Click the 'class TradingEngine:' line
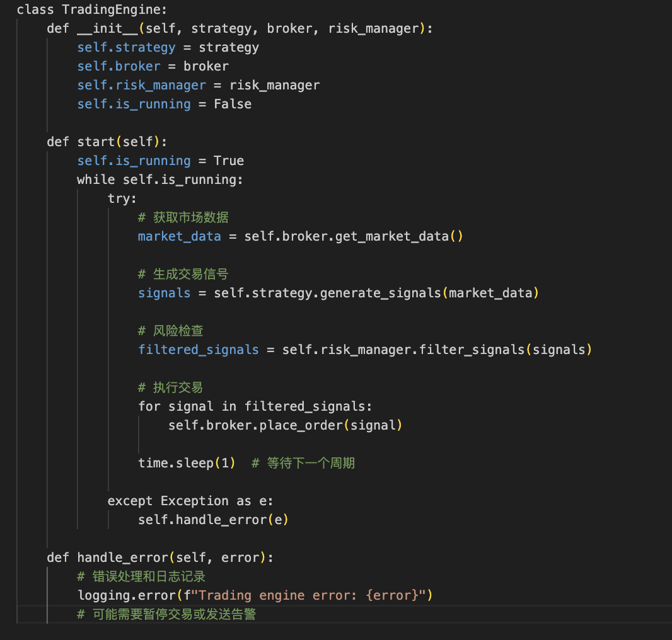The image size is (672, 640). coord(91,9)
